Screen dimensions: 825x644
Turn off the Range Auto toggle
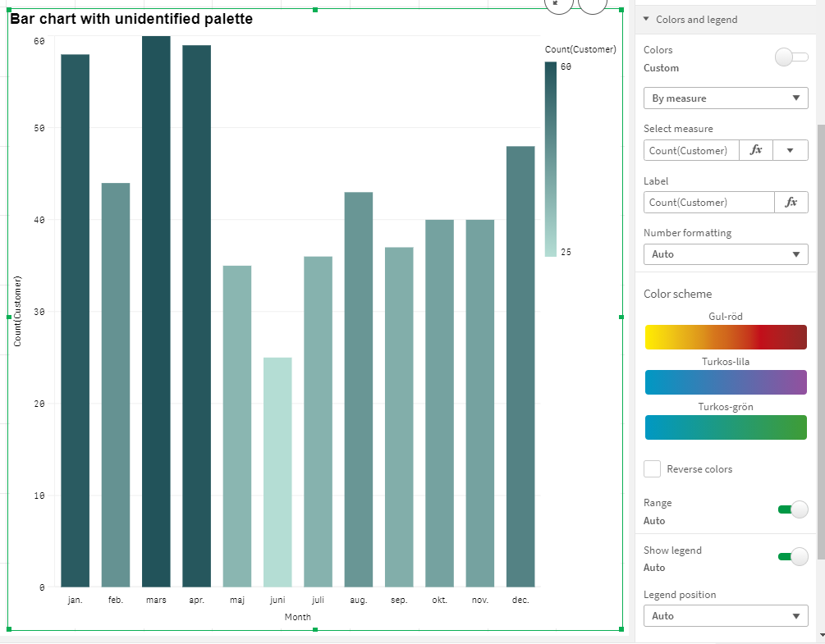point(794,509)
